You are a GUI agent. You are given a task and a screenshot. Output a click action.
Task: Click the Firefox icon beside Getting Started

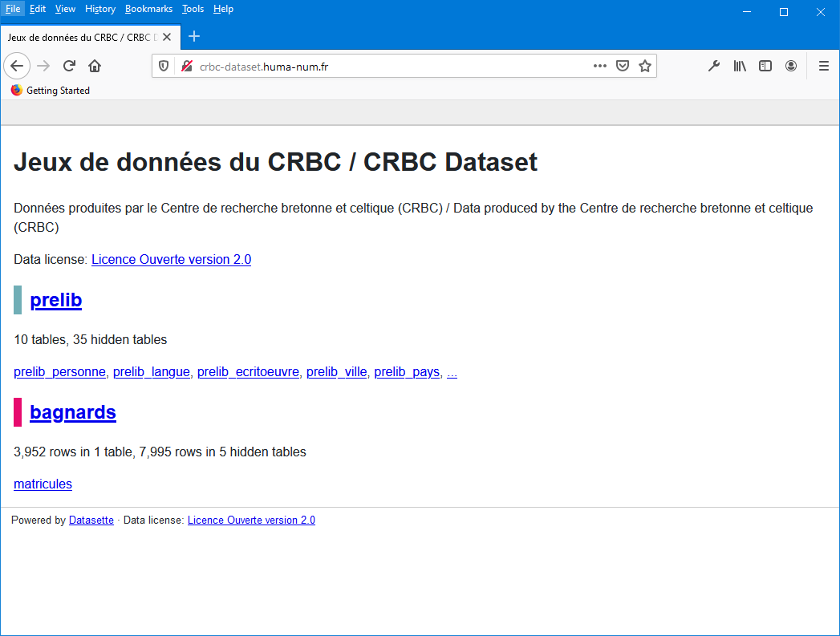coord(17,90)
